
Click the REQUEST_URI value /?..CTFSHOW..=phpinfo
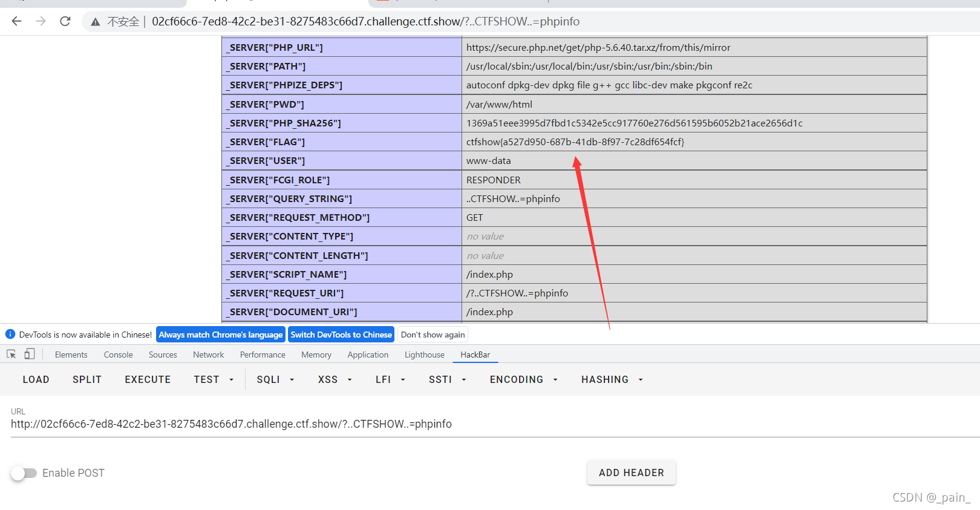(517, 293)
